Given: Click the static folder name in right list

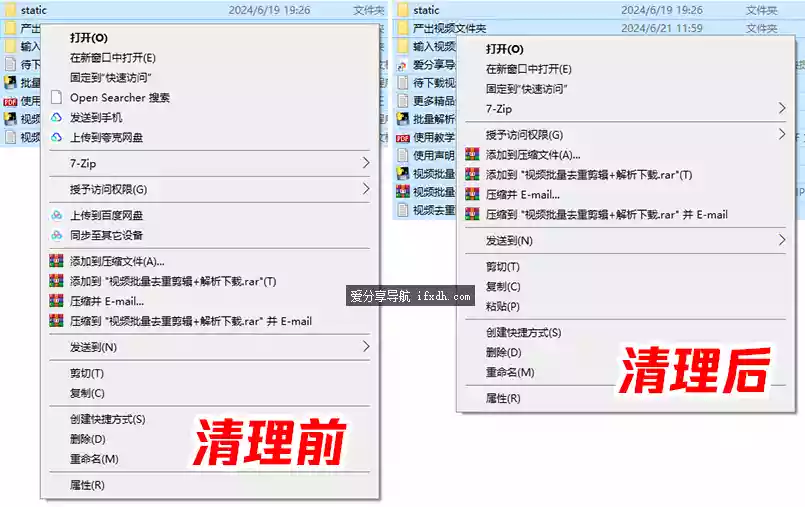Looking at the screenshot, I should (x=426, y=10).
